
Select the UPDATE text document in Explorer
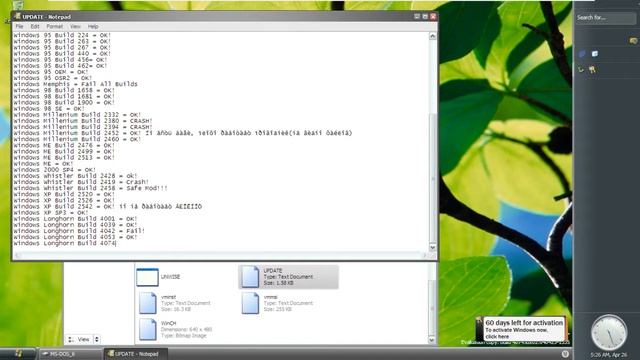[288, 277]
